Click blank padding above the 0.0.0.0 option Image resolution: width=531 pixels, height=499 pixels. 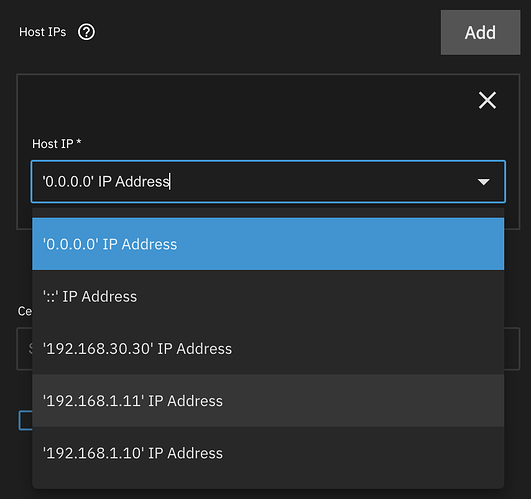[268, 213]
